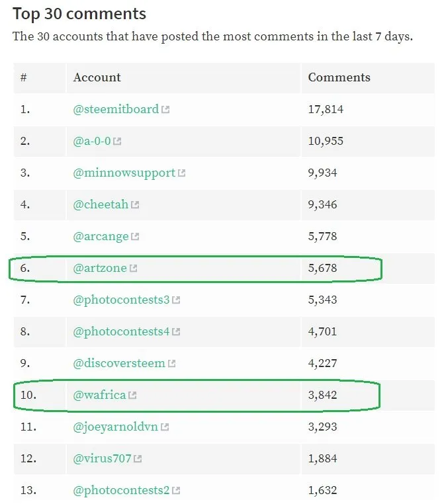
Task: Open external link icon beside @minnowsupport
Action: pos(181,173)
